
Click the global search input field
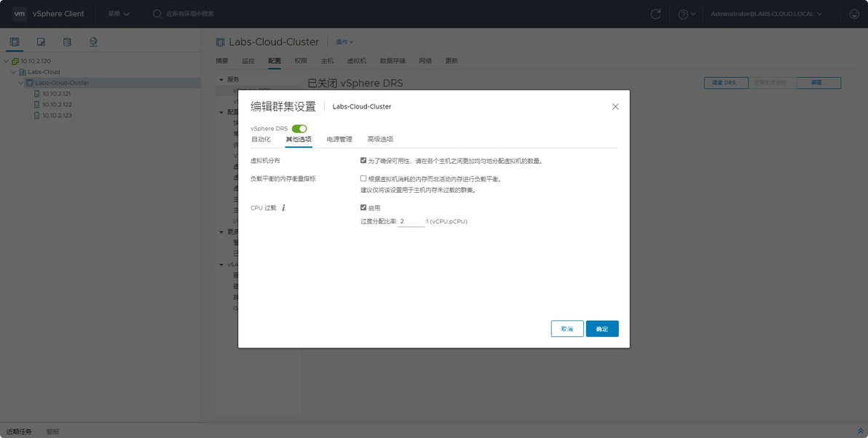190,14
